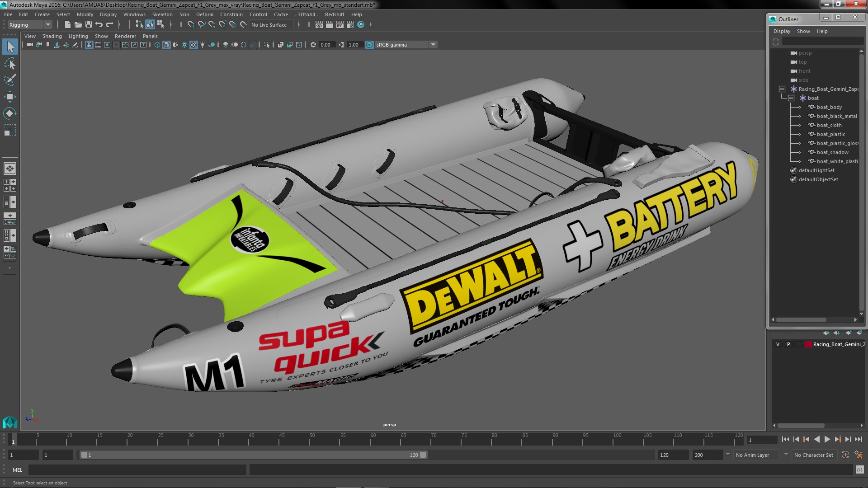Select the arrow Select tool
Viewport: 868px width, 488px height.
tap(10, 47)
